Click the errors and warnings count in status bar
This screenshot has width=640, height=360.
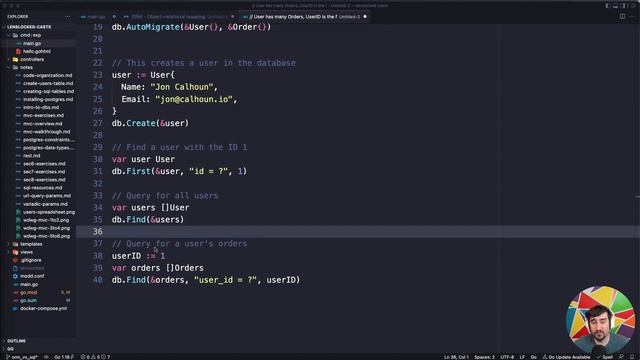pos(95,357)
